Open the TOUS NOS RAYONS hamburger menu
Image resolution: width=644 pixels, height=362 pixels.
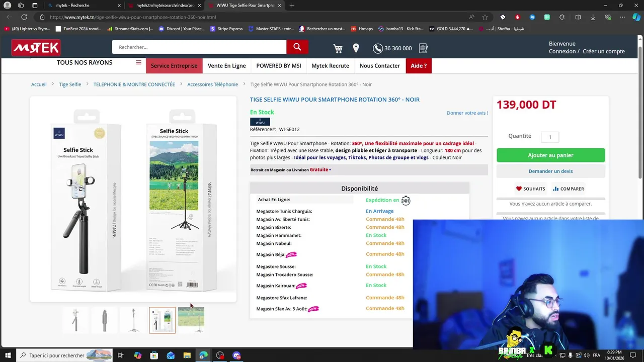tap(138, 63)
